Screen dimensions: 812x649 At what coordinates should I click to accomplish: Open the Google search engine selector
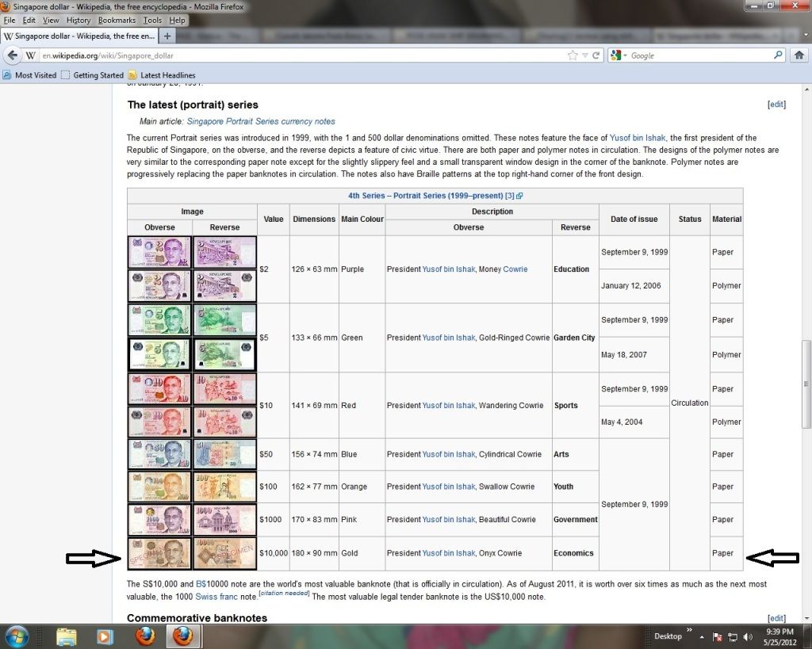click(619, 55)
